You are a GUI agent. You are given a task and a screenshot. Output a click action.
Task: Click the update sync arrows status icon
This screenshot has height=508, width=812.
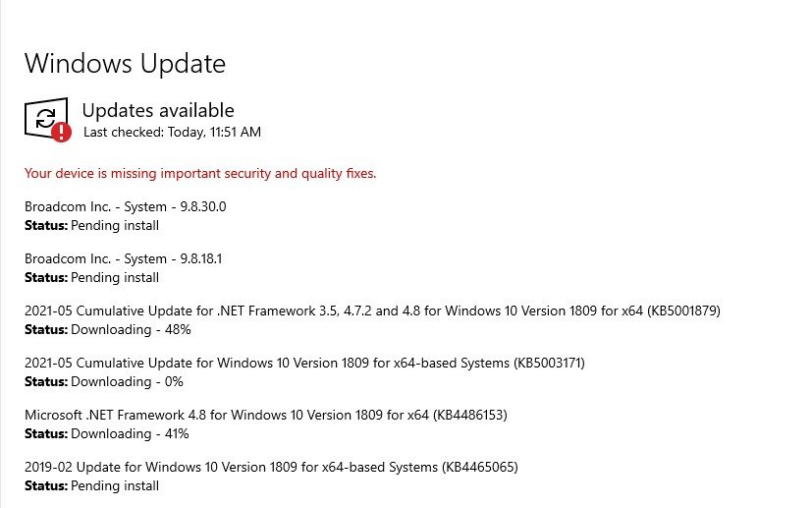tap(45, 119)
